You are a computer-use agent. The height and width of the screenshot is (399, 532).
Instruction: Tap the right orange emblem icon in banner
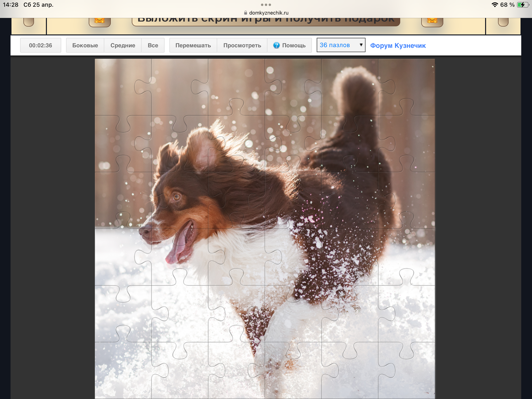432,22
